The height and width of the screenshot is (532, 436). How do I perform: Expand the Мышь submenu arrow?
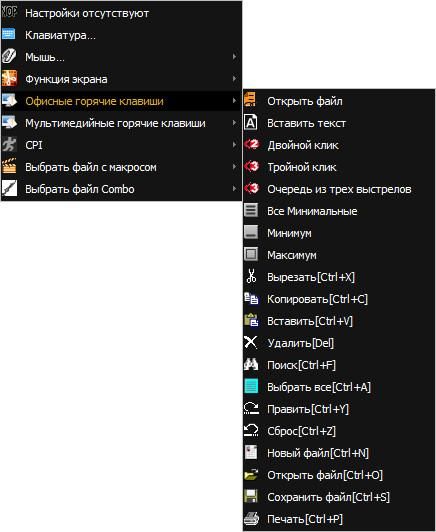tap(234, 57)
